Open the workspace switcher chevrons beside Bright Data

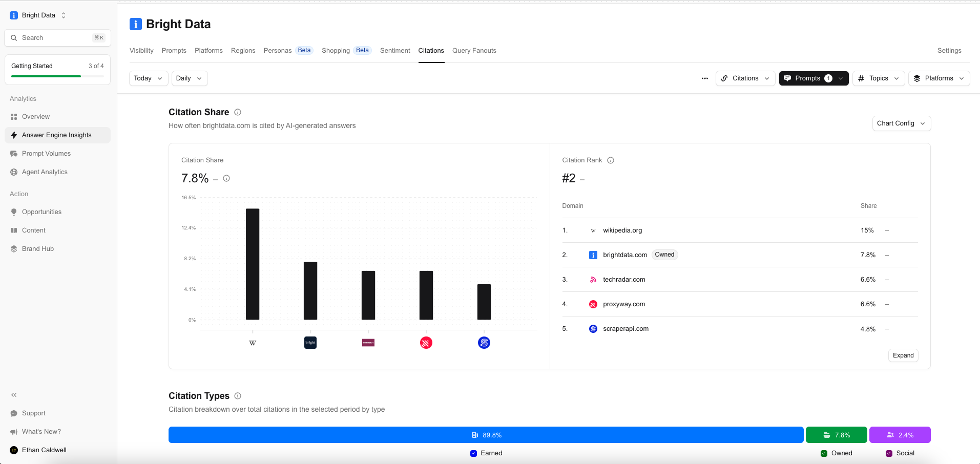coord(64,15)
